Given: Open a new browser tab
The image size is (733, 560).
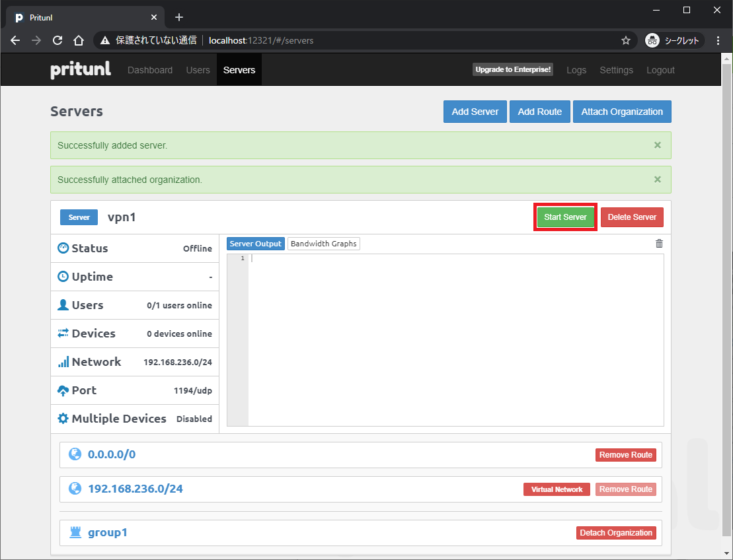Looking at the screenshot, I should click(x=179, y=17).
